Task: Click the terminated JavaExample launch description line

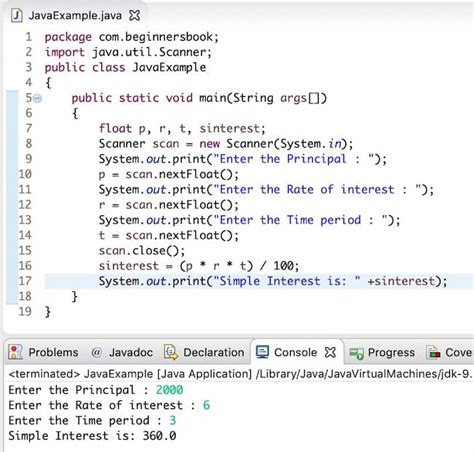Action: 240,374
